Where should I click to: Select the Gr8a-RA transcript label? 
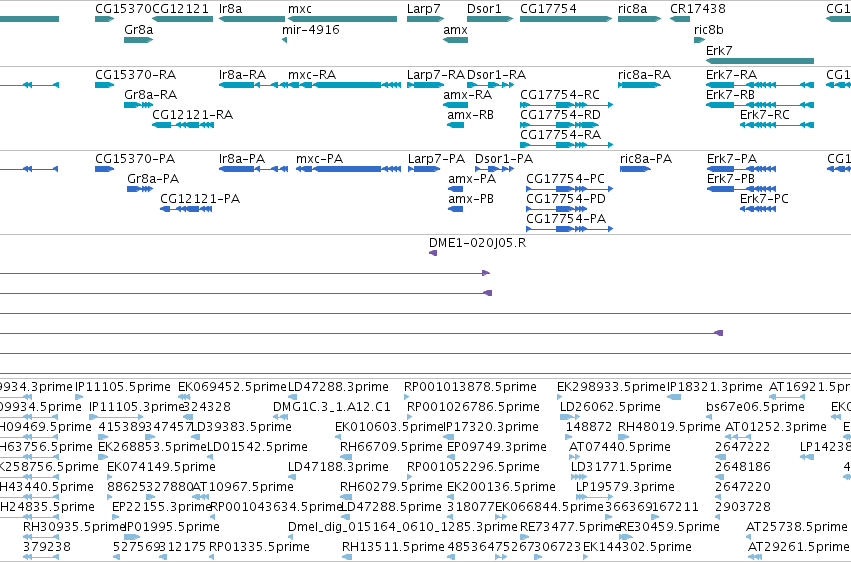pyautogui.click(x=150, y=94)
